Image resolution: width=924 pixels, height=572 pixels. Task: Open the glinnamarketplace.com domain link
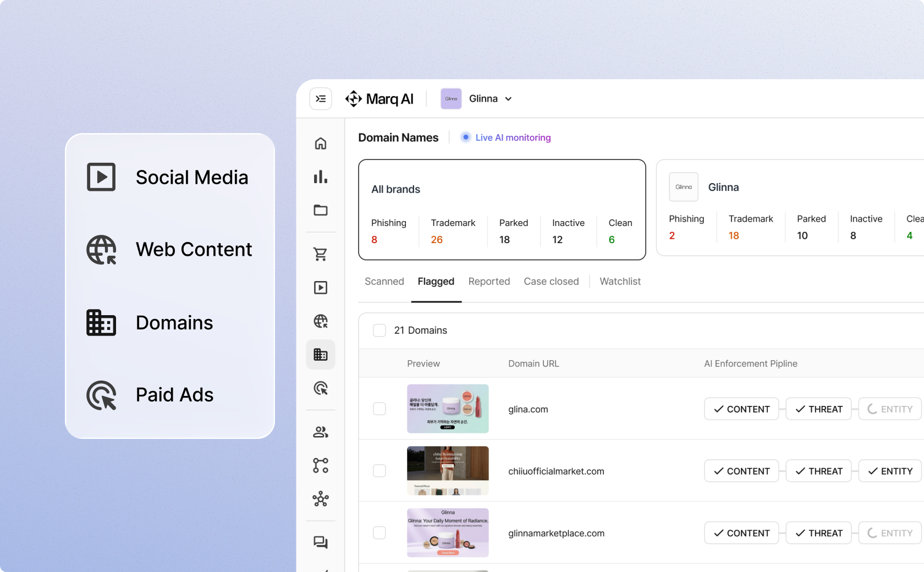pyautogui.click(x=556, y=533)
